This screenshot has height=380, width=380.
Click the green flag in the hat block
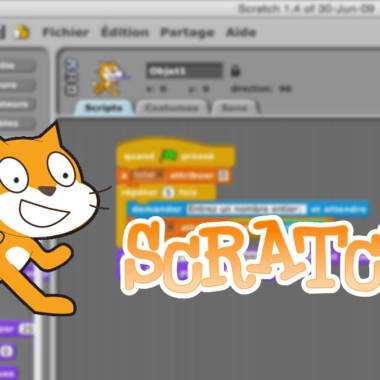pyautogui.click(x=168, y=156)
